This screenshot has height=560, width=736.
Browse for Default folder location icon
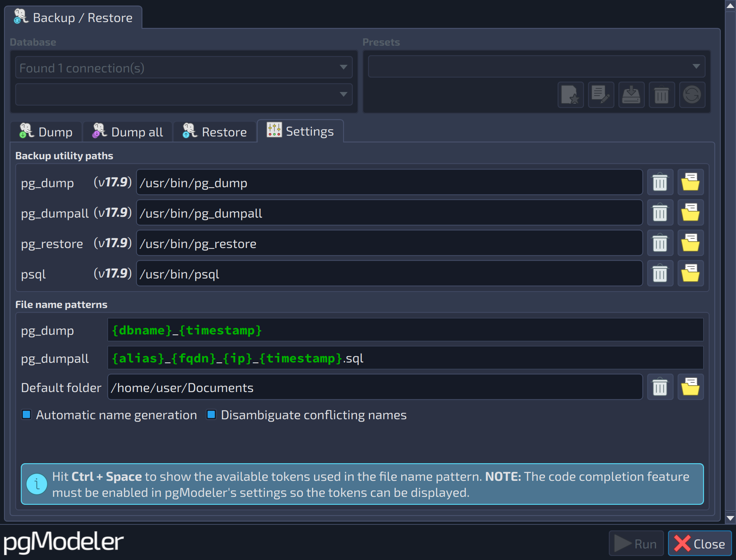[690, 387]
